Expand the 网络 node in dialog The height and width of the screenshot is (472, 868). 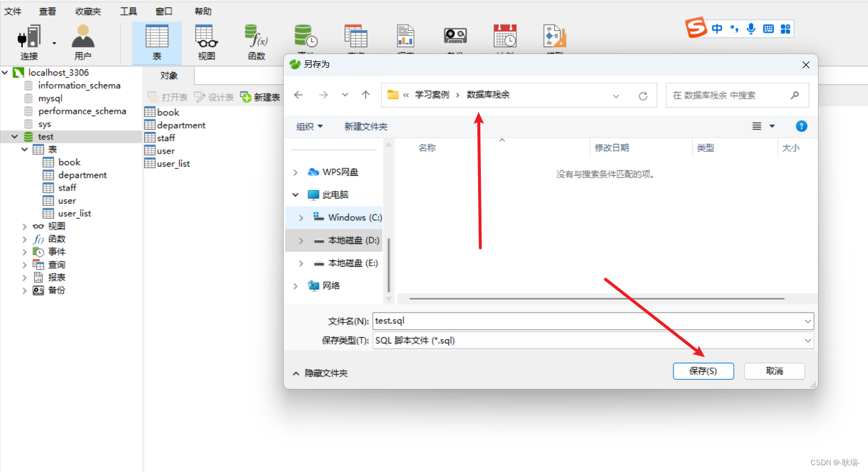pyautogui.click(x=295, y=286)
